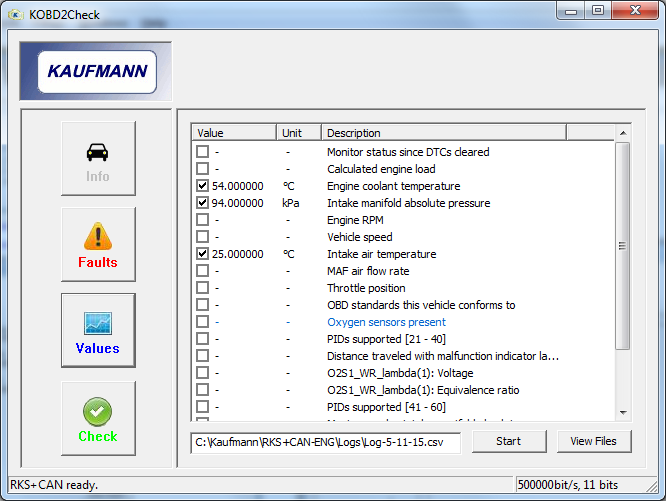
Task: Uncheck Intake air temperature checkbox
Action: (203, 253)
